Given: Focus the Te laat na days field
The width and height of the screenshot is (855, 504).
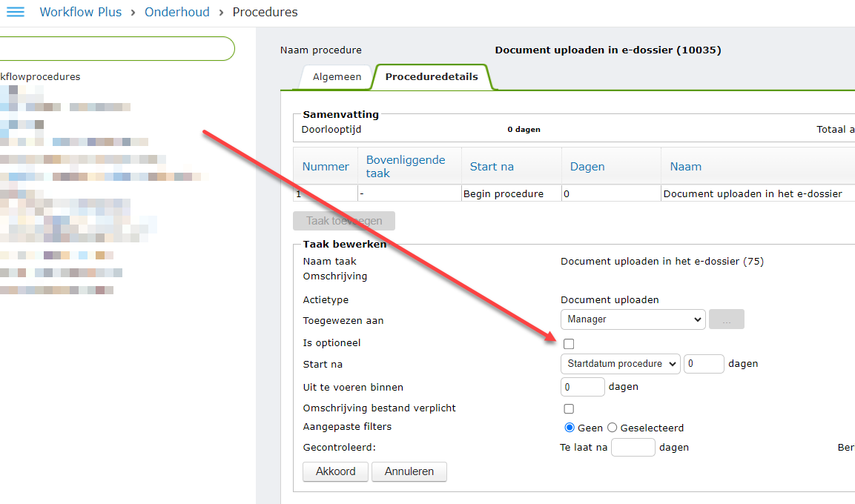Looking at the screenshot, I should tap(633, 448).
